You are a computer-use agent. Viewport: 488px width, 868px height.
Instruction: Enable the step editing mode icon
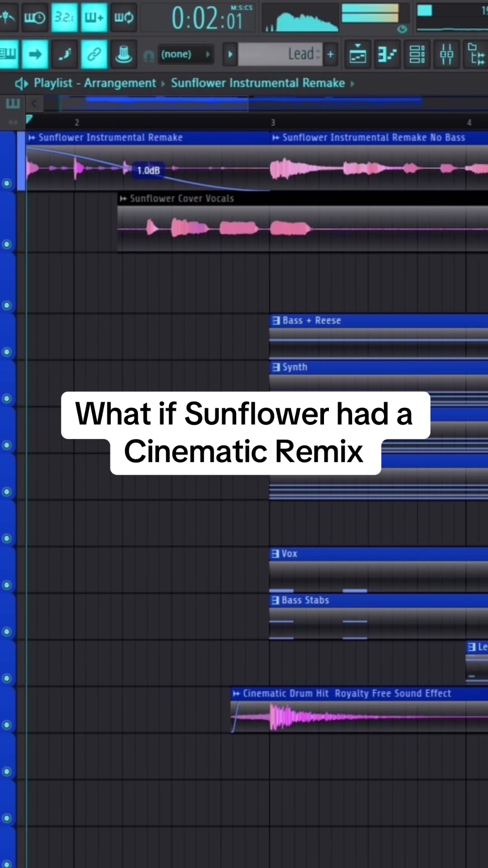point(65,54)
